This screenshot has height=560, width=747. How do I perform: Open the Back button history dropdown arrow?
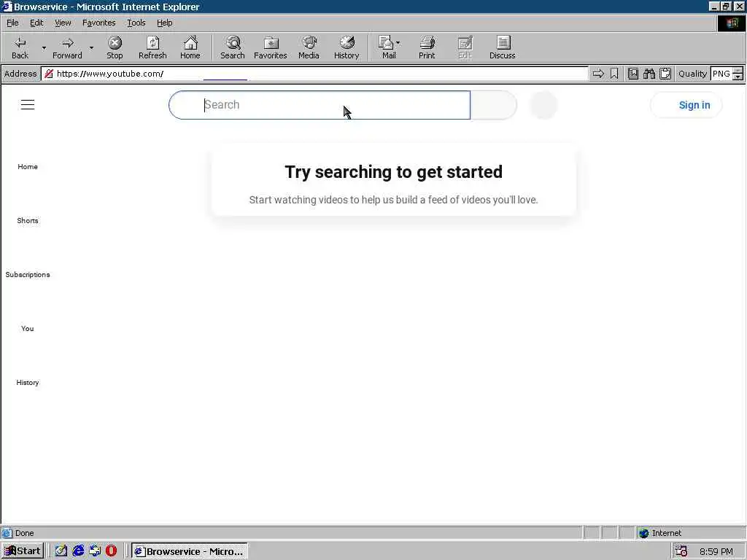click(x=44, y=47)
